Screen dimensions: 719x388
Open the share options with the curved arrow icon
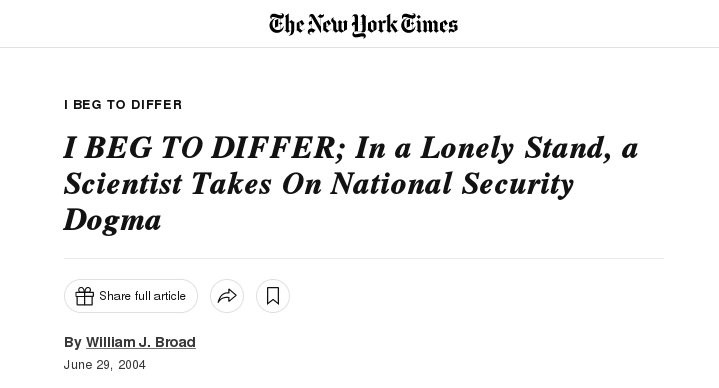227,296
